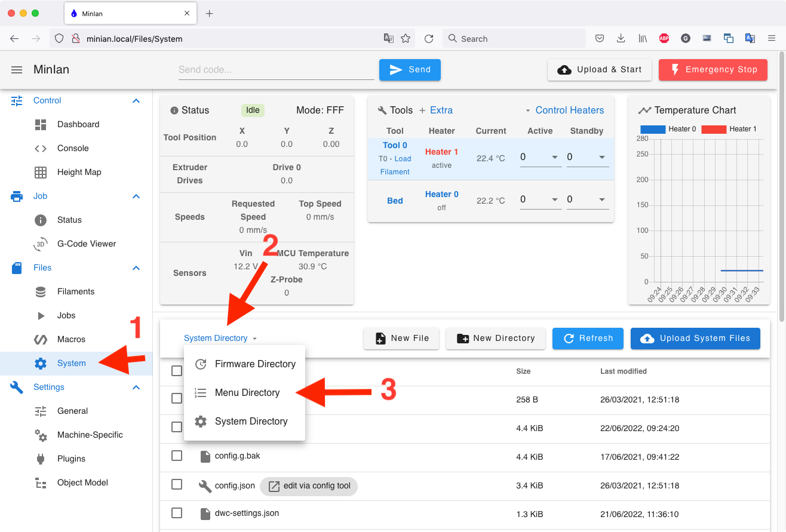Click the browser Search box
The width and height of the screenshot is (786, 532).
click(x=514, y=39)
